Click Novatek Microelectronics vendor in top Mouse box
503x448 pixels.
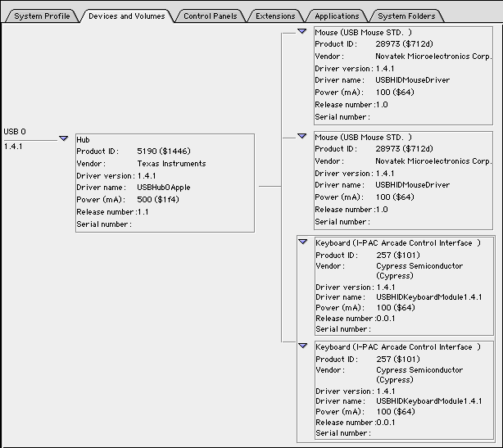[x=433, y=57]
